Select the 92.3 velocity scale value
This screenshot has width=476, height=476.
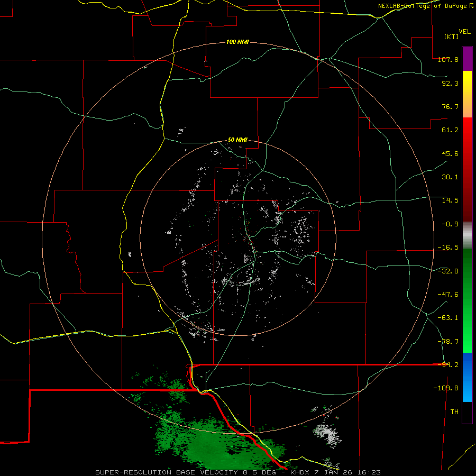tap(450, 83)
